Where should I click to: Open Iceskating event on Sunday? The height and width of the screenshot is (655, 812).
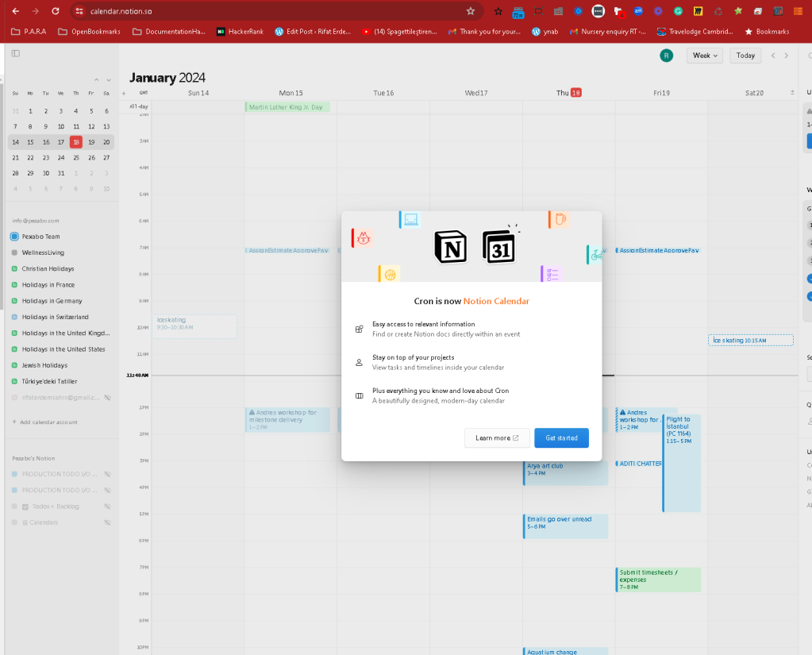(x=194, y=326)
